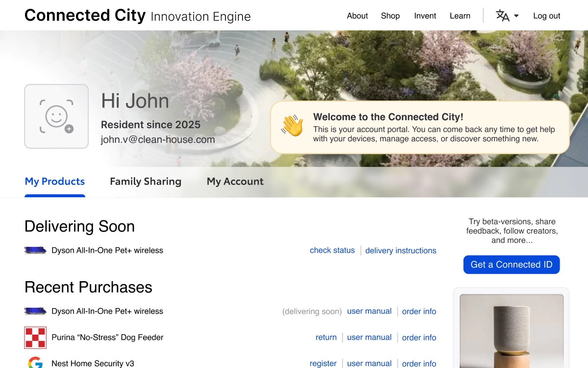
Task: Open user manual for Dyson All-In-One
Action: tap(369, 311)
